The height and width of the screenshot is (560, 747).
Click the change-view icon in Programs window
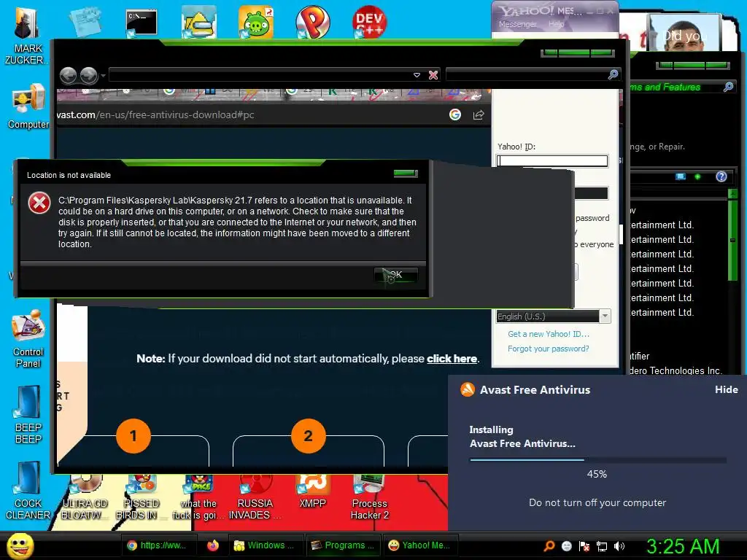coord(681,176)
